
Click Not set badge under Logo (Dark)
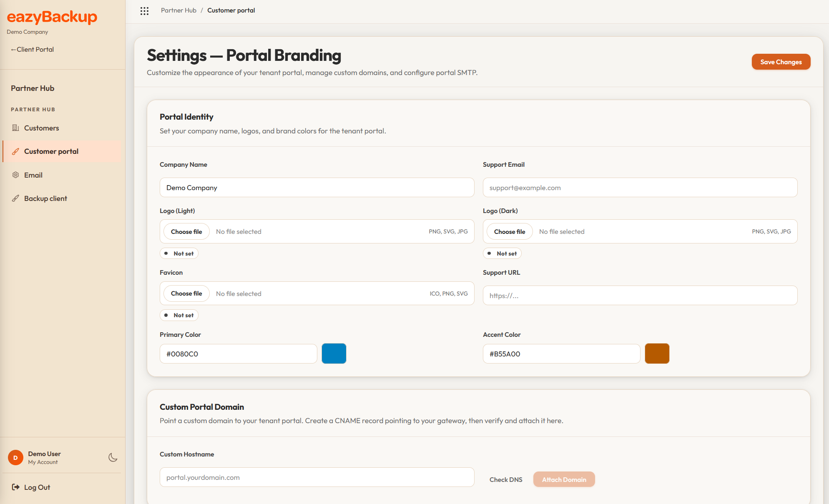pos(502,253)
